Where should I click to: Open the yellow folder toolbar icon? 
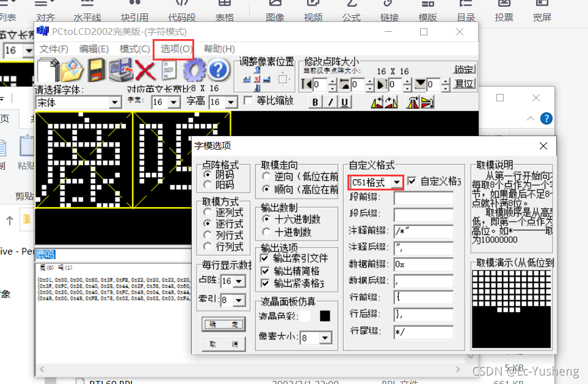71,70
